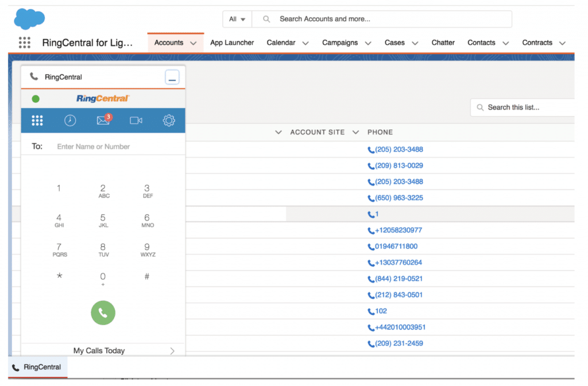Image resolution: width=588 pixels, height=386 pixels.
Task: Click the green presence status indicator
Action: (x=36, y=99)
